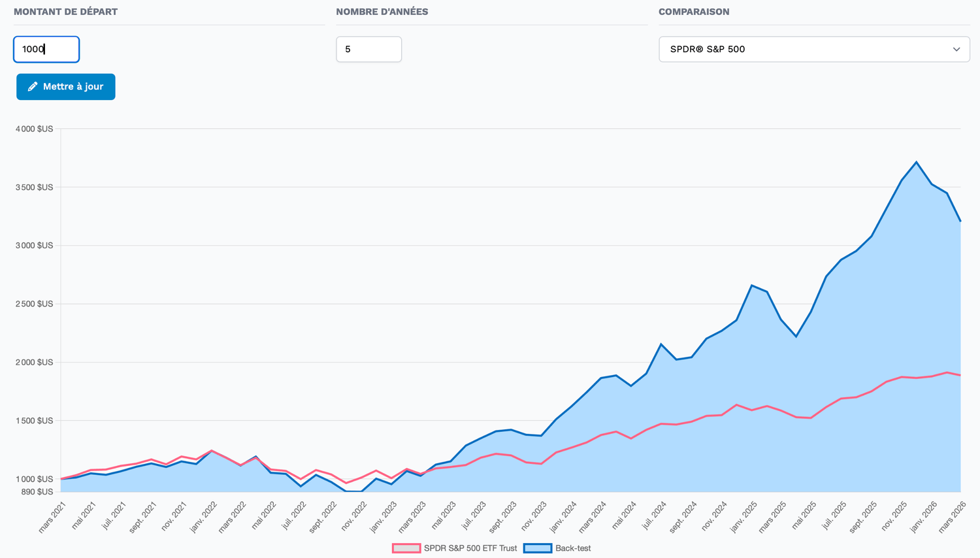980x558 pixels.
Task: Click the 890 $US axis minimum label
Action: pos(37,492)
